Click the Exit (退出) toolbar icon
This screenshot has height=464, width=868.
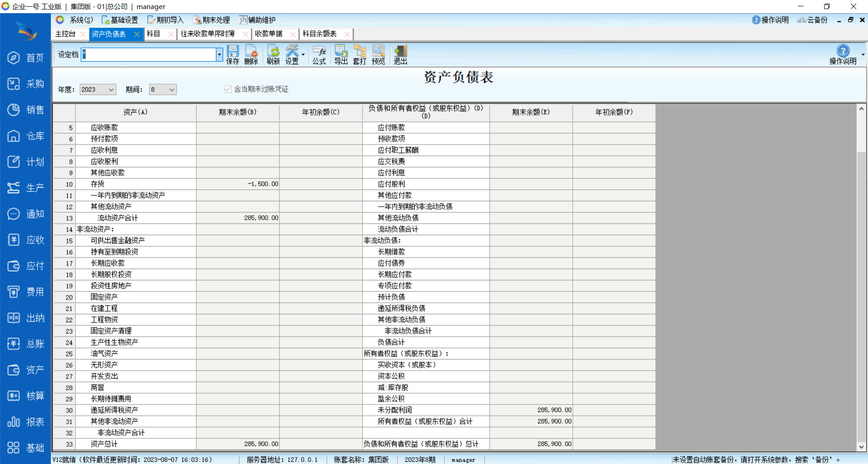click(400, 54)
